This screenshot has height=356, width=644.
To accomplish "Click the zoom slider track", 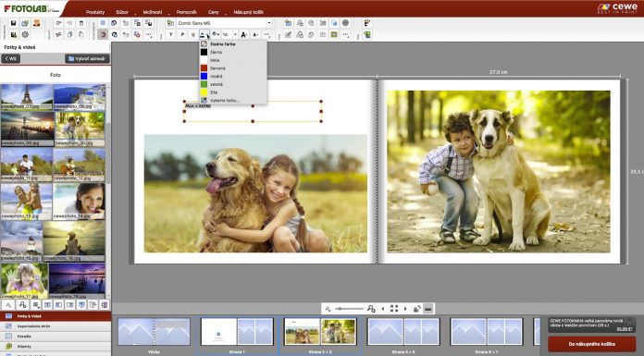I will click(x=349, y=309).
